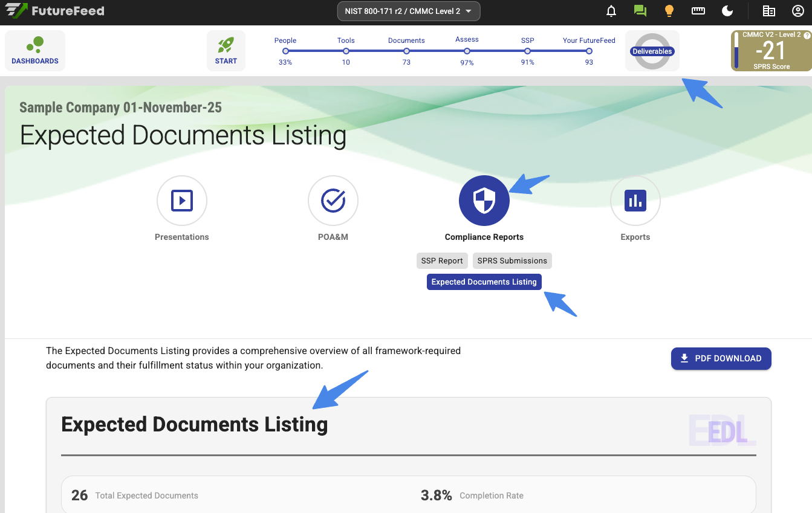Open the NIST 800-171 r2 framework dropdown
The image size is (812, 513).
point(409,11)
